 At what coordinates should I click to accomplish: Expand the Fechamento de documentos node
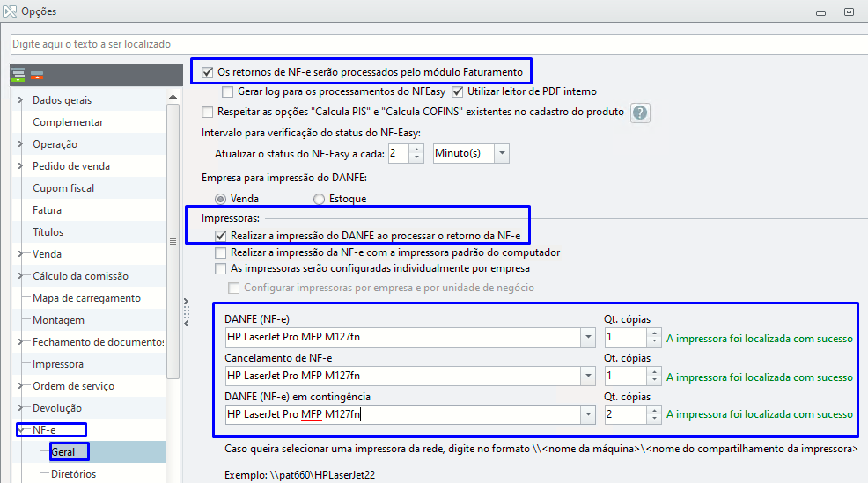(20, 342)
